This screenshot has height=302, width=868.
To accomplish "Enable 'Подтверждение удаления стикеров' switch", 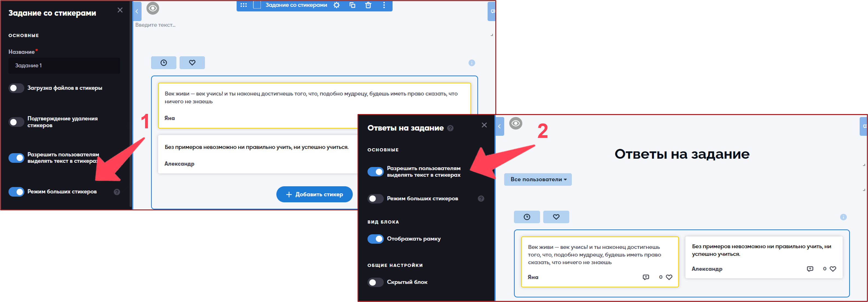I will (x=16, y=122).
